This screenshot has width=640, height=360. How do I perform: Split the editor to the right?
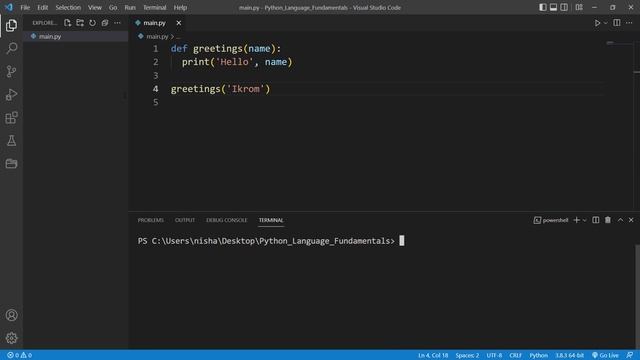point(617,23)
